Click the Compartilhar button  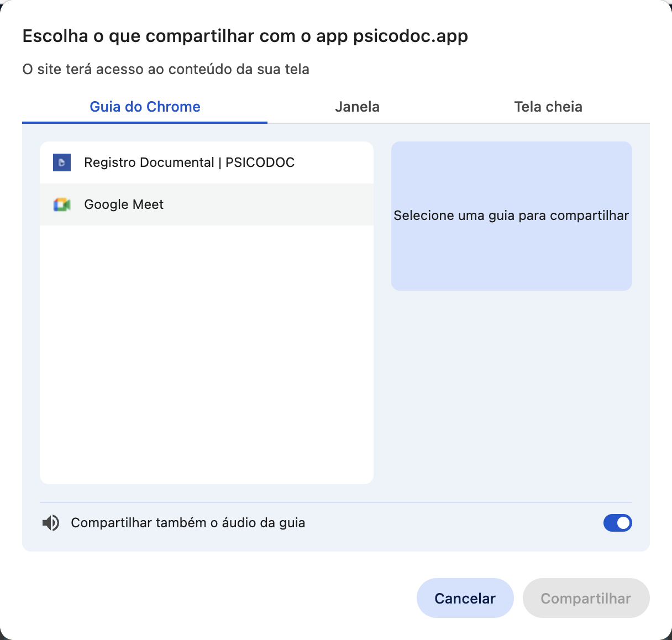click(x=585, y=599)
